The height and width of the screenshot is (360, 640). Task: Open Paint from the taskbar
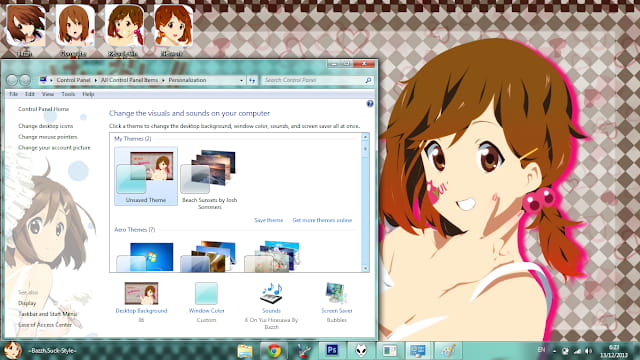pos(447,351)
